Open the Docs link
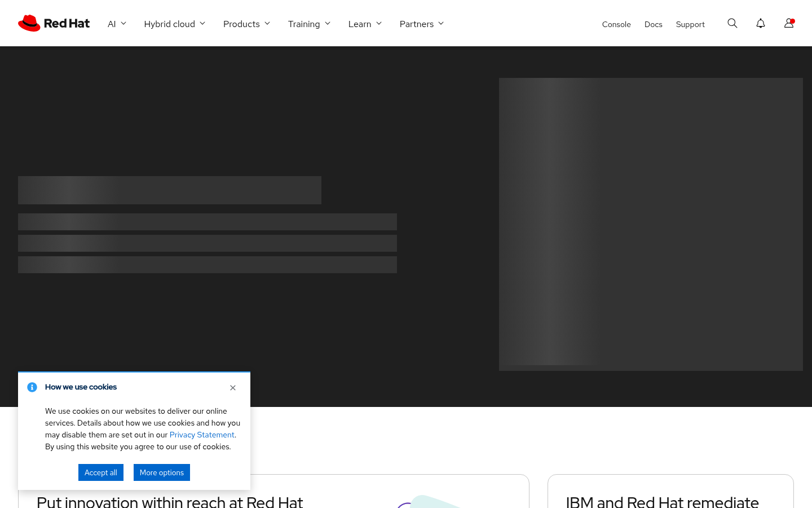 point(654,24)
